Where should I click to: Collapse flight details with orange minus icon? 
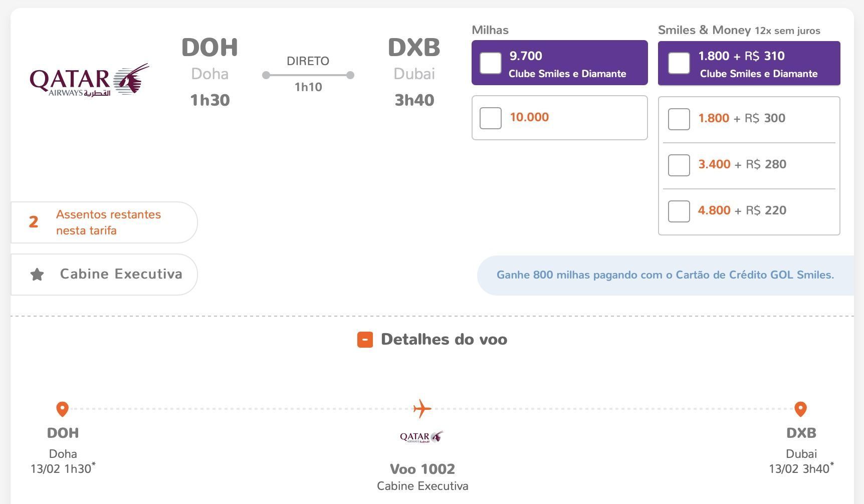365,340
